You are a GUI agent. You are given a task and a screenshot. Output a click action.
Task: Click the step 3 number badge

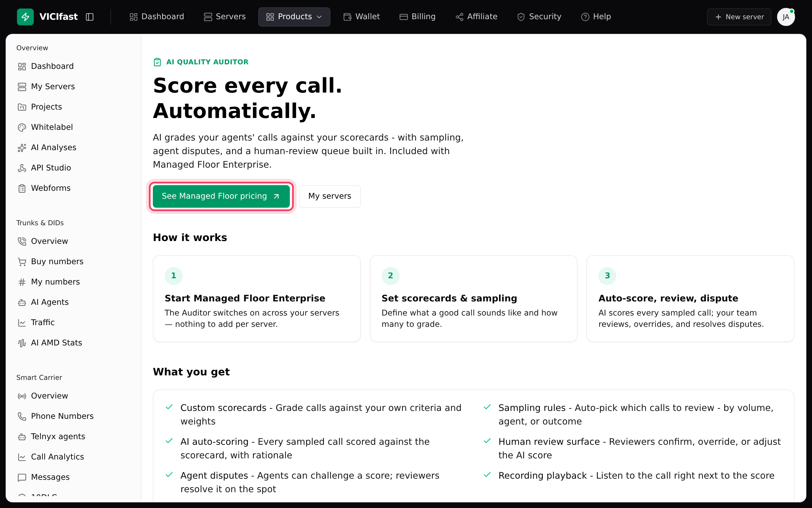pos(607,276)
